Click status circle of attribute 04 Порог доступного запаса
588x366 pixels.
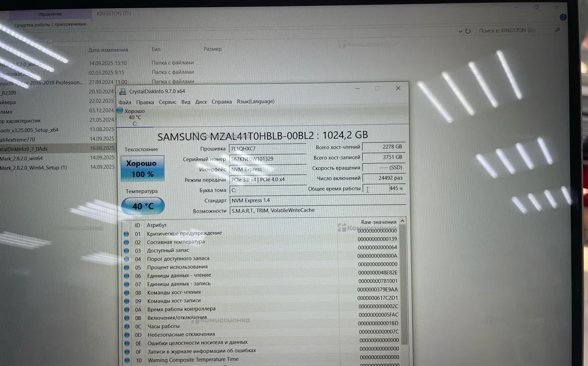(126, 259)
